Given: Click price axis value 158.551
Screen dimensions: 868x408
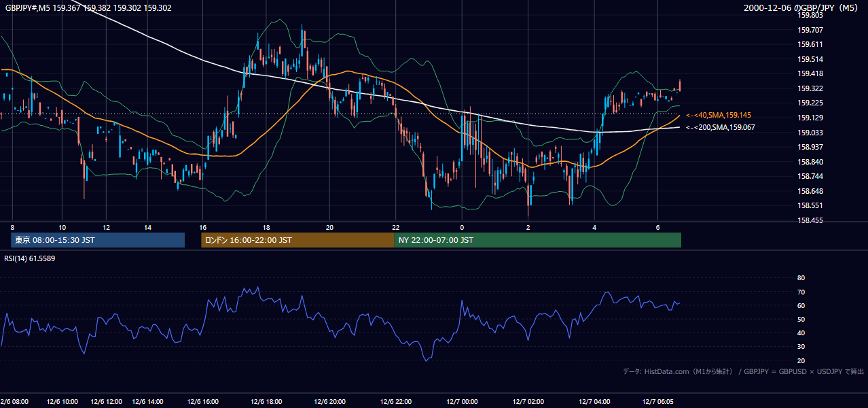Looking at the screenshot, I should [810, 206].
